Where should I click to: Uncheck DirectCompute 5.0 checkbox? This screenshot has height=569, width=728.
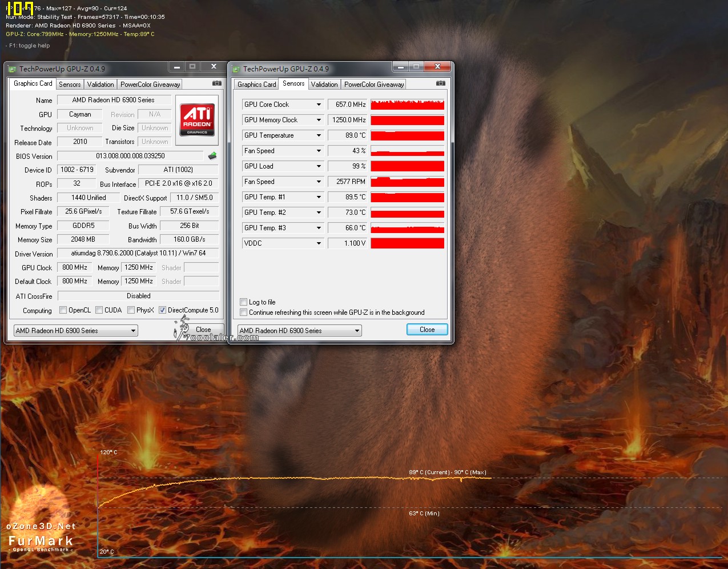point(163,310)
